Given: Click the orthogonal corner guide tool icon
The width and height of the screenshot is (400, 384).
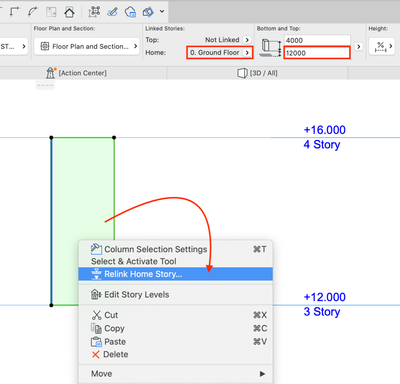Looking at the screenshot, I should pyautogui.click(x=15, y=12).
